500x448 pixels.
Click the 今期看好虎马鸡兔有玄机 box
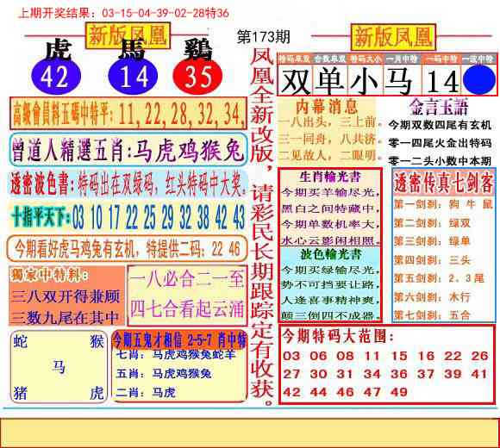(x=127, y=249)
